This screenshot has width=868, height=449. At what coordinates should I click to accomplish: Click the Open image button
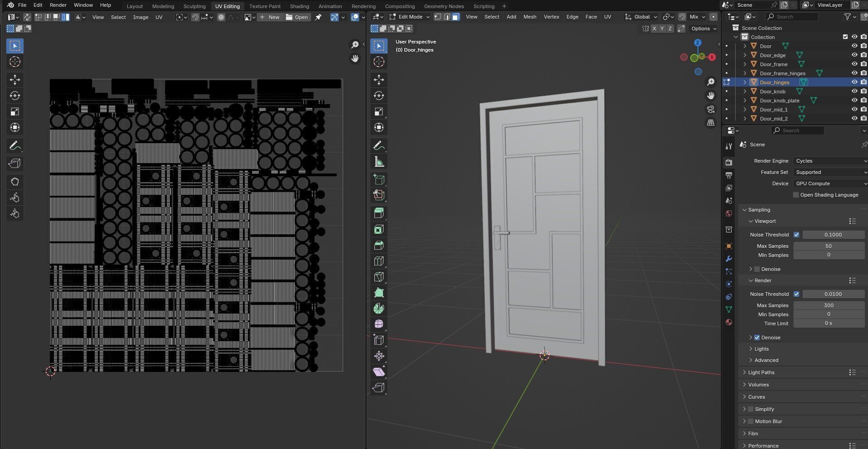coord(297,17)
